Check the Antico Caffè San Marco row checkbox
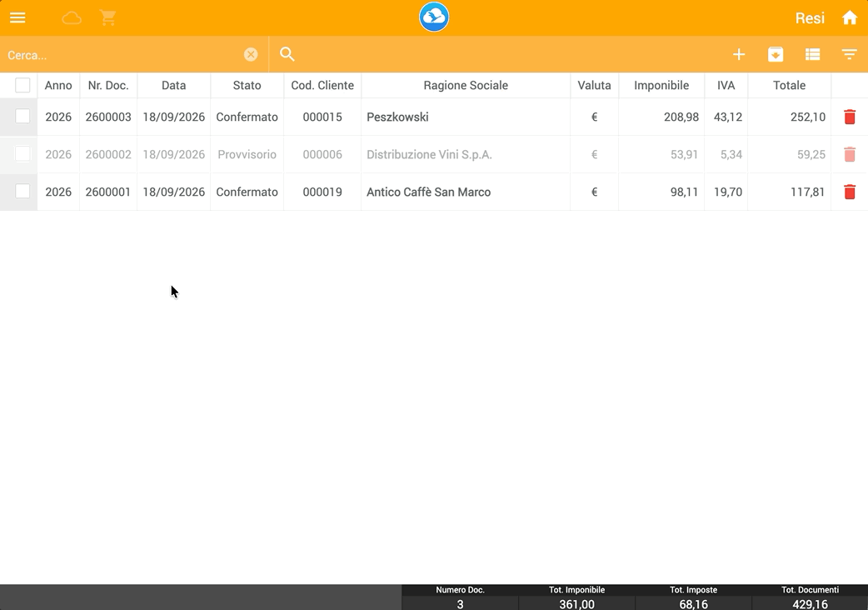This screenshot has height=610, width=868. pyautogui.click(x=22, y=191)
